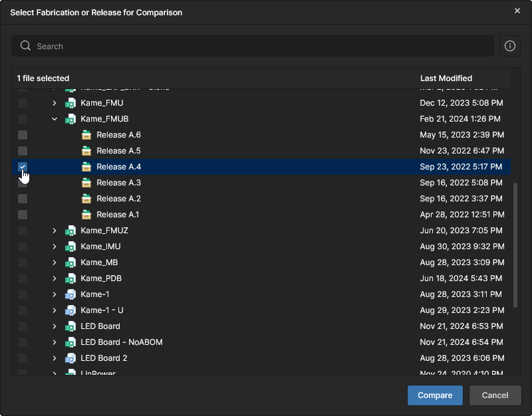532x416 pixels.
Task: Close the comparison dialog
Action: pos(517,11)
